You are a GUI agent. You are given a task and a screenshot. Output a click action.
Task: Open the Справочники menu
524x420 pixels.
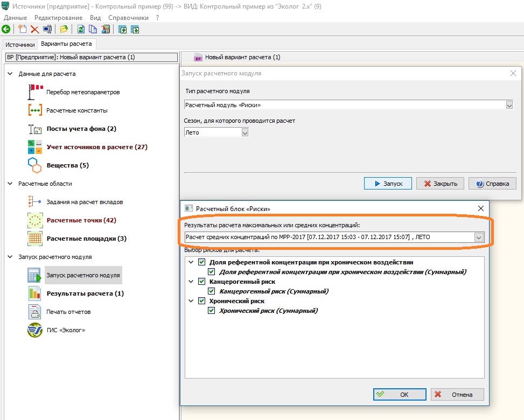[x=128, y=18]
